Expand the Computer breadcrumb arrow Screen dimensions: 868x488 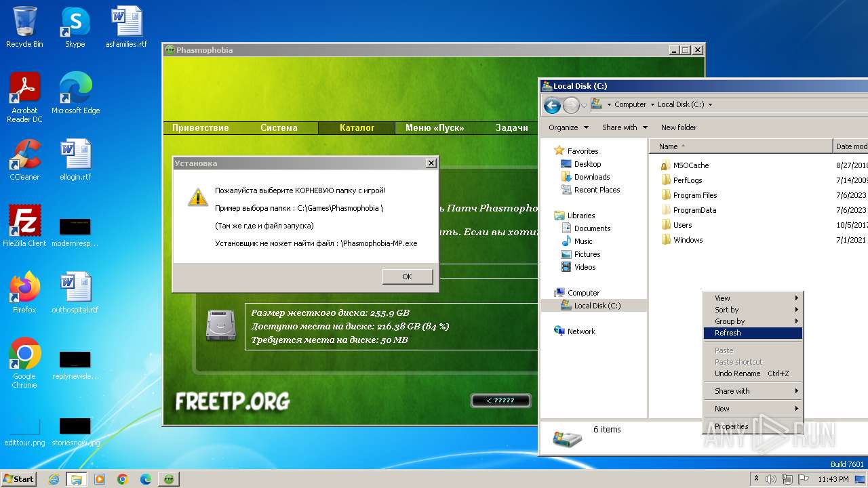(652, 104)
